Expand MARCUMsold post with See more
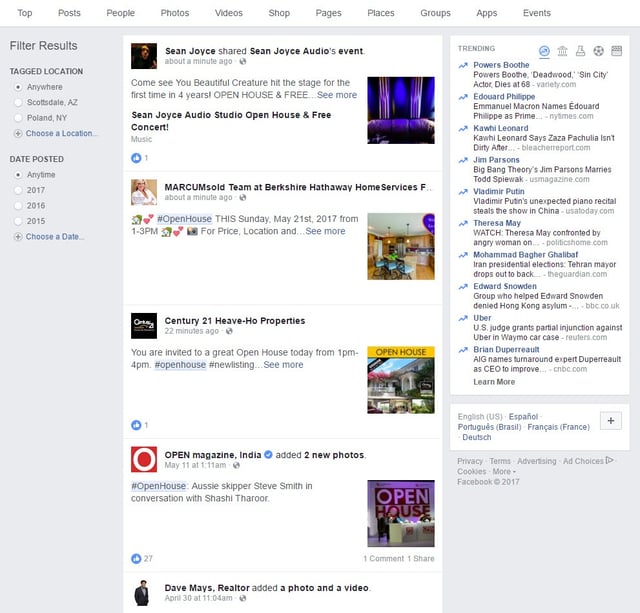The image size is (640, 613). [325, 231]
